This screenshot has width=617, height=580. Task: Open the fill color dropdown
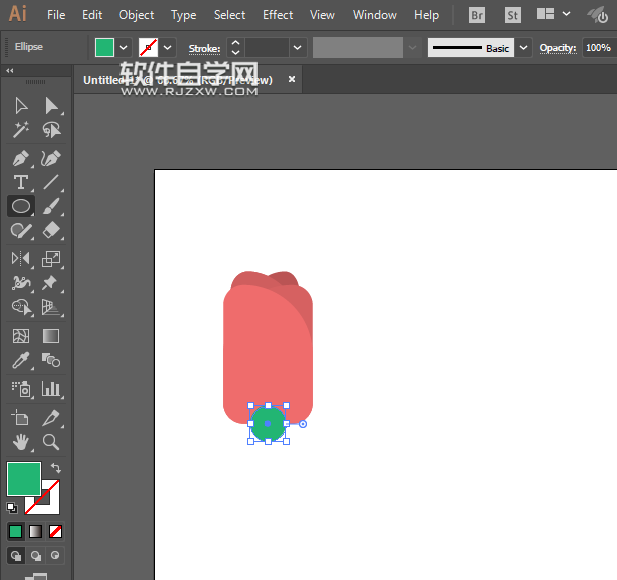tap(124, 48)
